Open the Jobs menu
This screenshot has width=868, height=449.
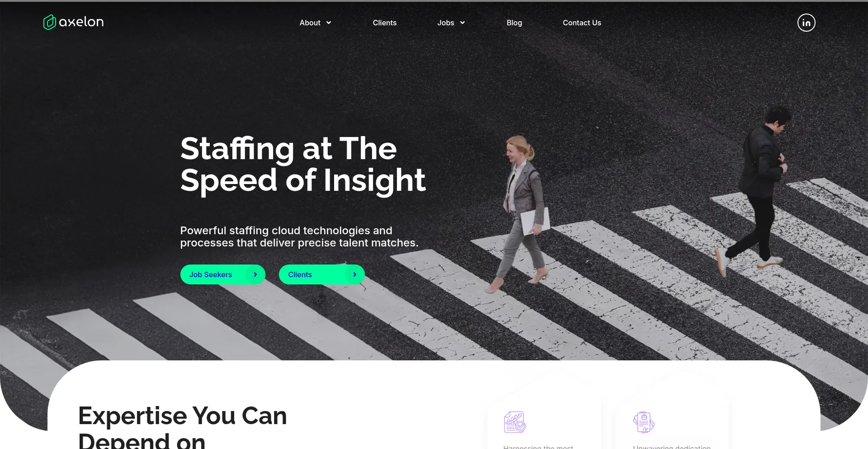pos(446,23)
